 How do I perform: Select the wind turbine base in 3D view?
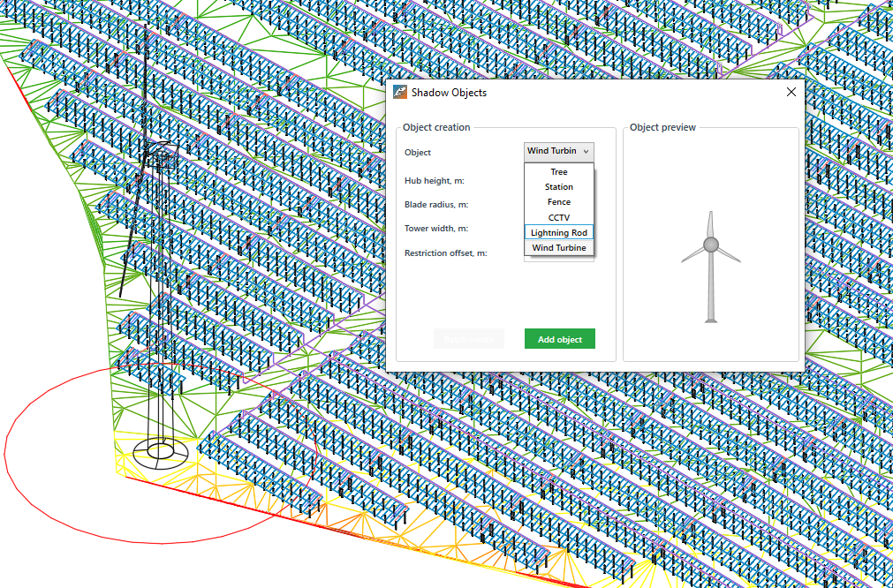point(161,453)
